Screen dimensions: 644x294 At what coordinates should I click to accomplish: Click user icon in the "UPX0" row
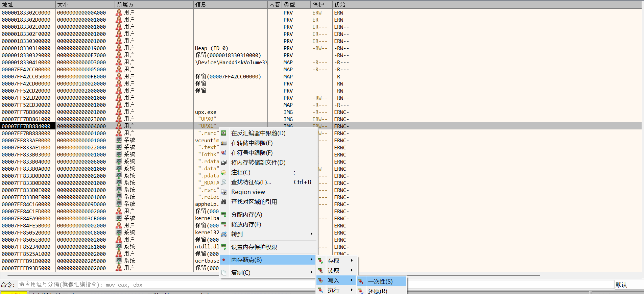click(x=119, y=119)
